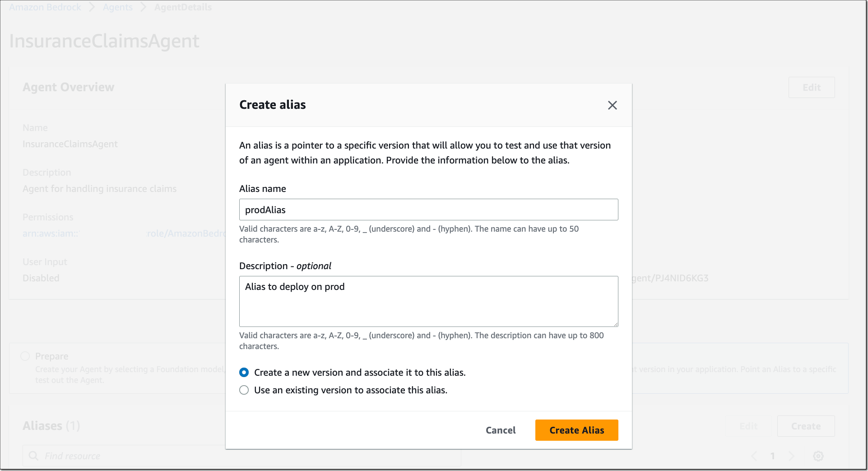Click the Create Alias button
This screenshot has height=471, width=868.
576,430
